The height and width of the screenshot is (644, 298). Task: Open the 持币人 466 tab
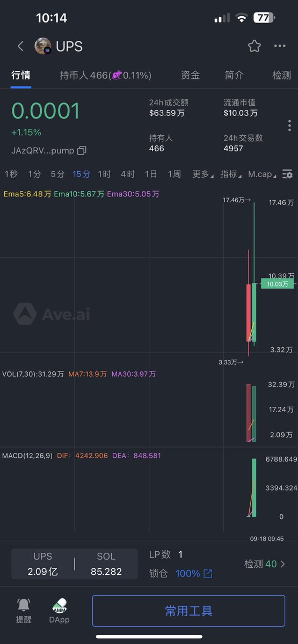(105, 75)
